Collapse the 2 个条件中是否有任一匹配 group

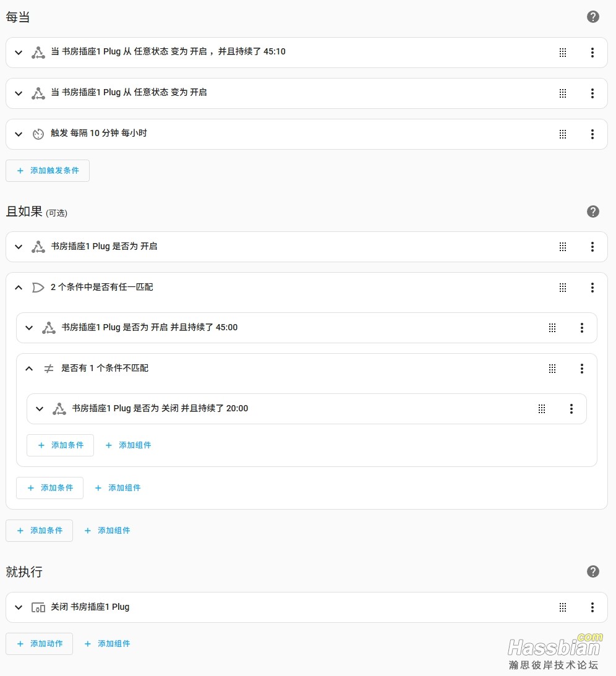pos(19,288)
